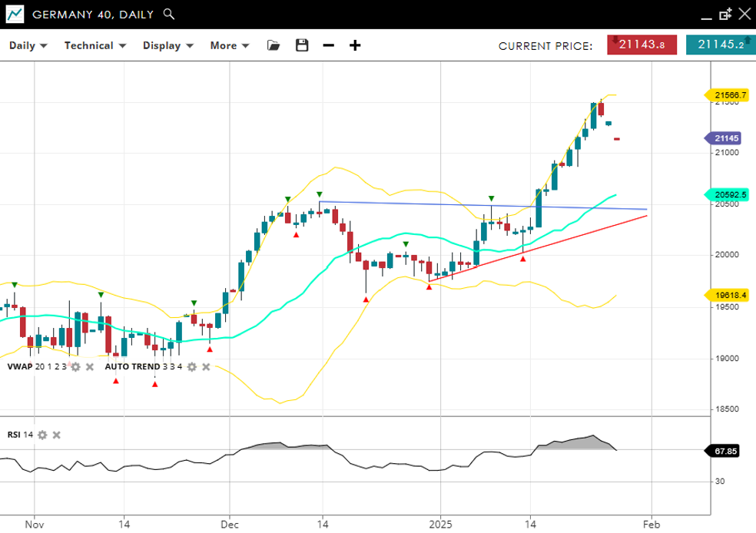The image size is (756, 533).
Task: Zoom in with the plus icon
Action: click(x=355, y=45)
